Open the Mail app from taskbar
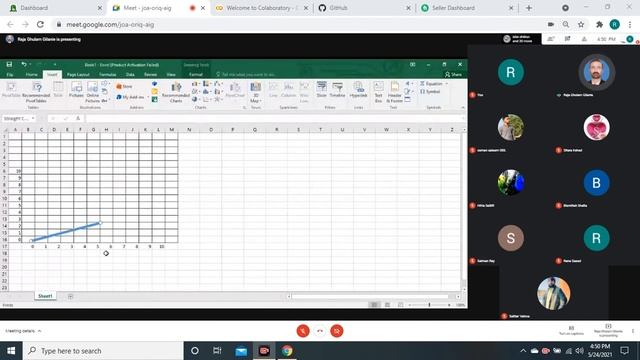 click(241, 351)
